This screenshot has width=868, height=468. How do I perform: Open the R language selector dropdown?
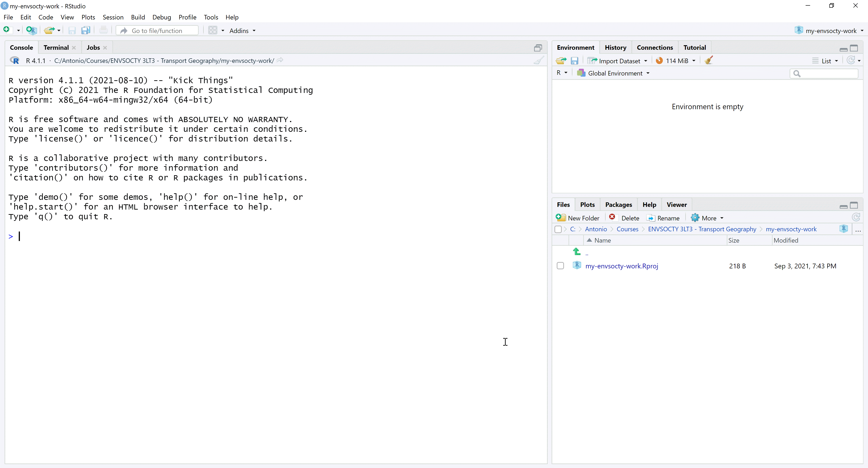[x=562, y=73]
